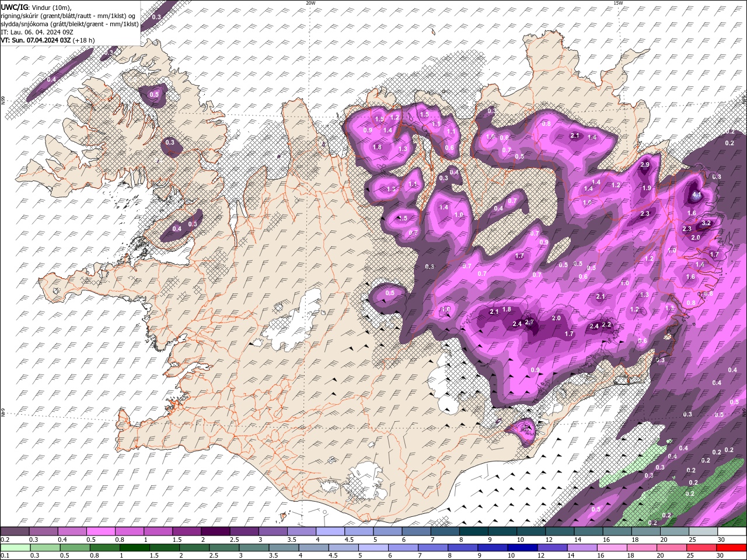Click the deep blue rain swatch labeled 10

click(522, 548)
